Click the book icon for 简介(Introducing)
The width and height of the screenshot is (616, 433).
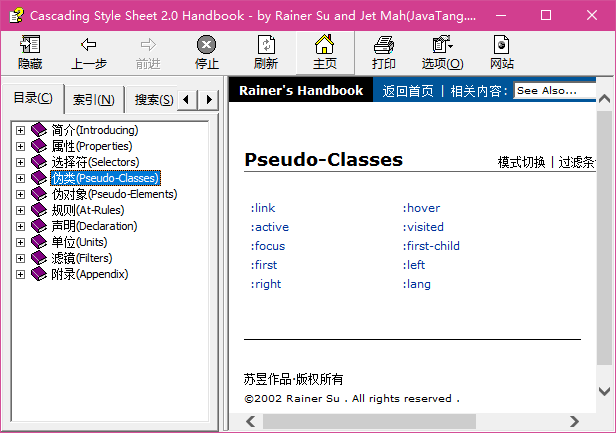coord(39,130)
